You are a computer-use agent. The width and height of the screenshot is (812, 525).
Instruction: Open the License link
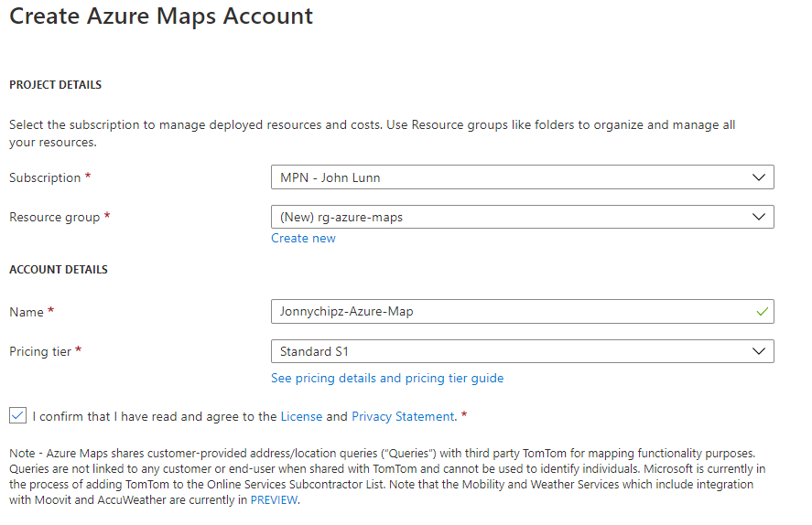[301, 416]
